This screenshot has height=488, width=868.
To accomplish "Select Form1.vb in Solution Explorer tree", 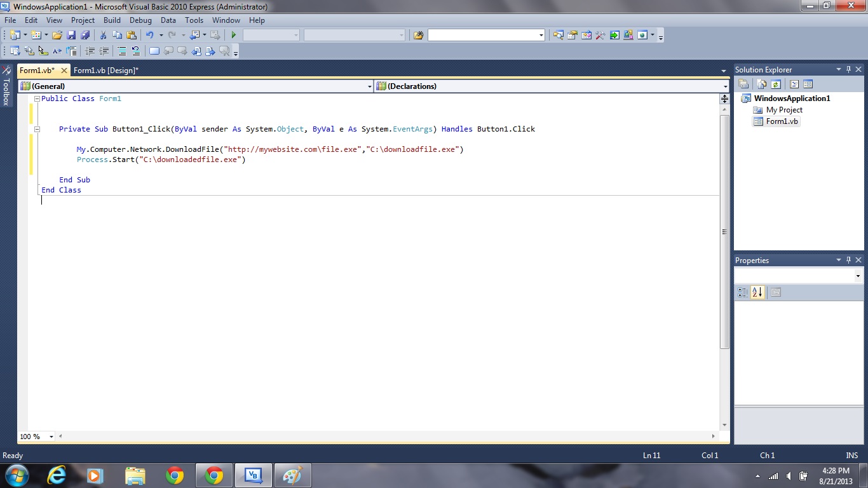I will tap(782, 121).
